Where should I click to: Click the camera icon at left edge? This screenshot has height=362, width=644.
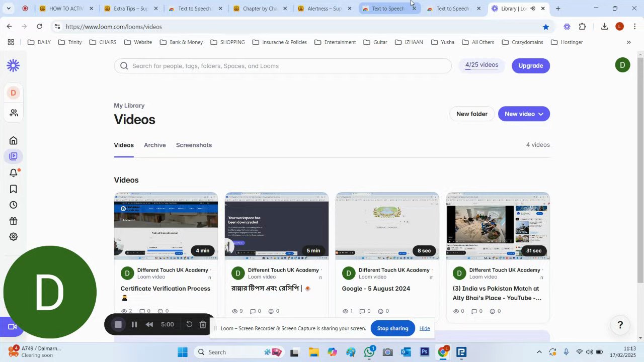(12, 327)
